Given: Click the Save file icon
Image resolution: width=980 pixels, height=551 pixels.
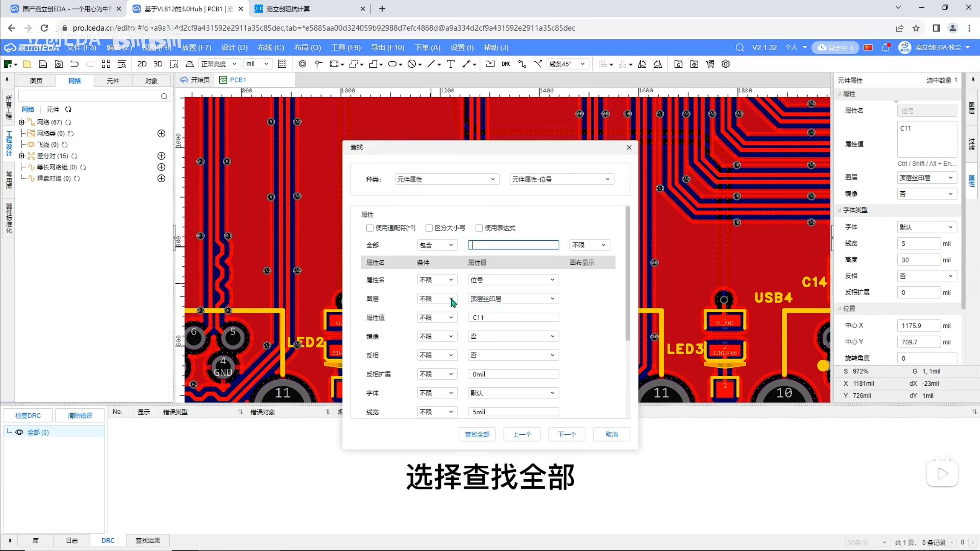Looking at the screenshot, I should (x=43, y=64).
